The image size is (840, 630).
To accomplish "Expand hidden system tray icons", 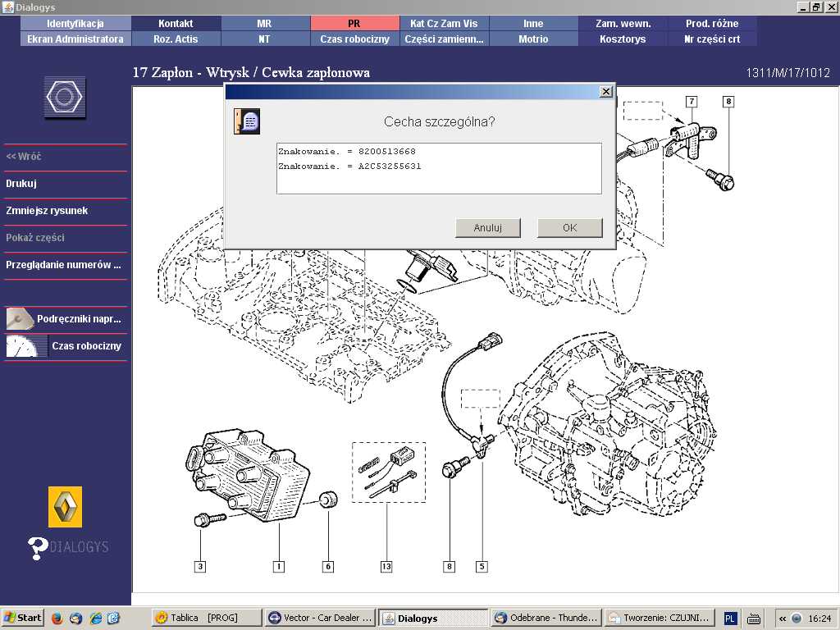I will coord(782,619).
